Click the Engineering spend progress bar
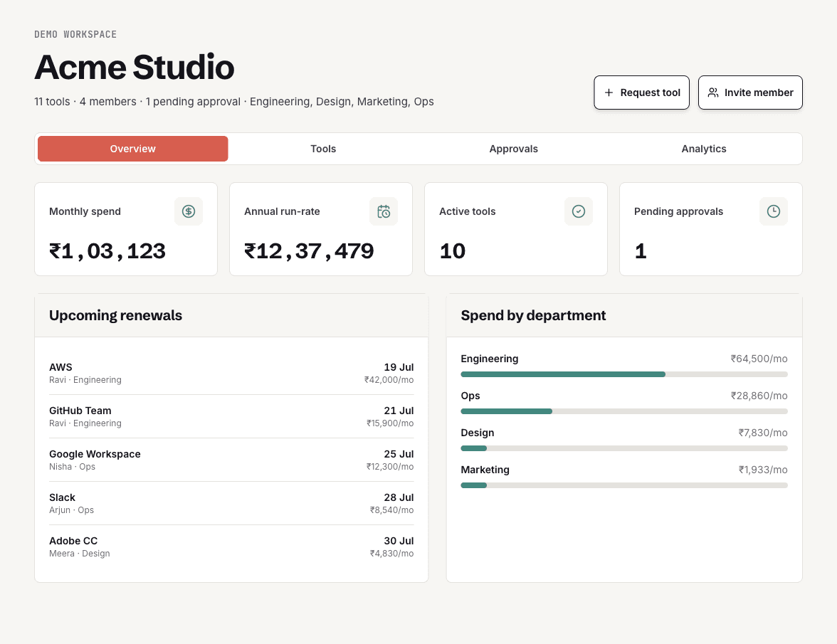The width and height of the screenshot is (837, 644). pos(624,374)
